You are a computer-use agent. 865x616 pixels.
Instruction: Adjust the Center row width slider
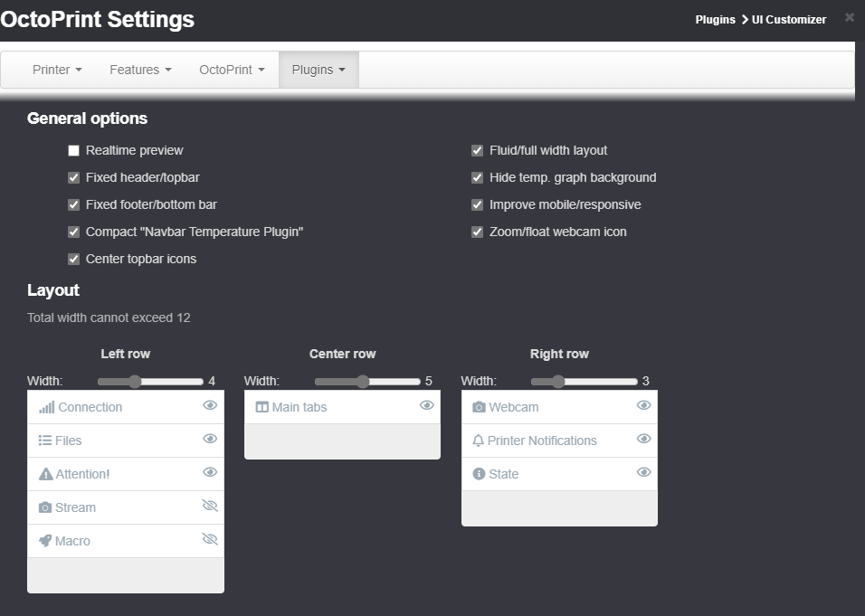(x=367, y=382)
